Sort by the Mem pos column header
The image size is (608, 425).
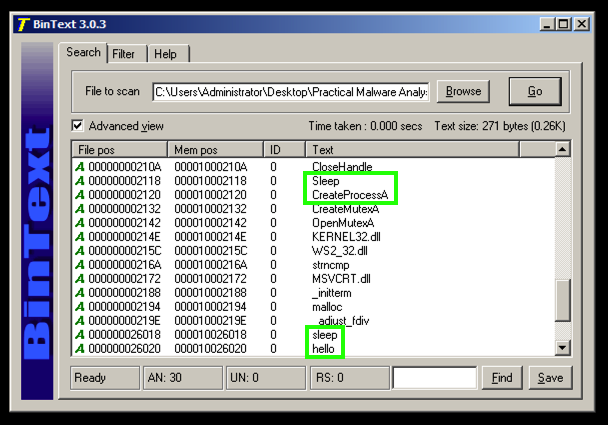pos(215,150)
